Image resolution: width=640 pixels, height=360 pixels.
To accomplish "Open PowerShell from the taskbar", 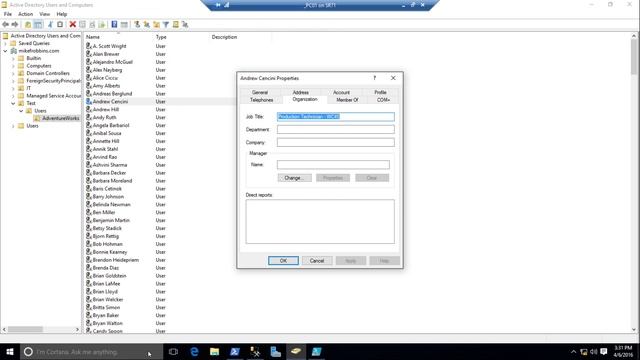I will [235, 351].
